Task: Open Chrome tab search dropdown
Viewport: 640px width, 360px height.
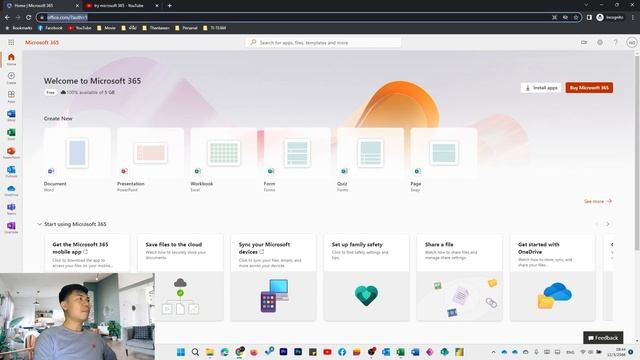Action: tap(586, 5)
